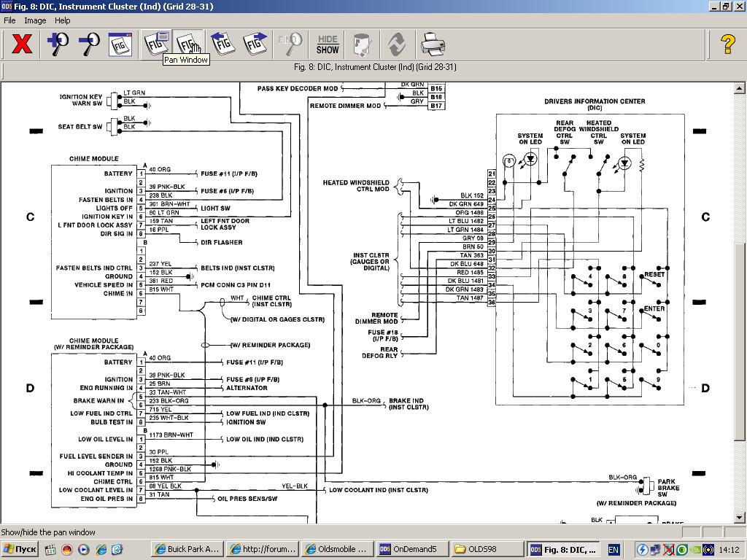Open the File menu
The height and width of the screenshot is (560, 747).
9,20
